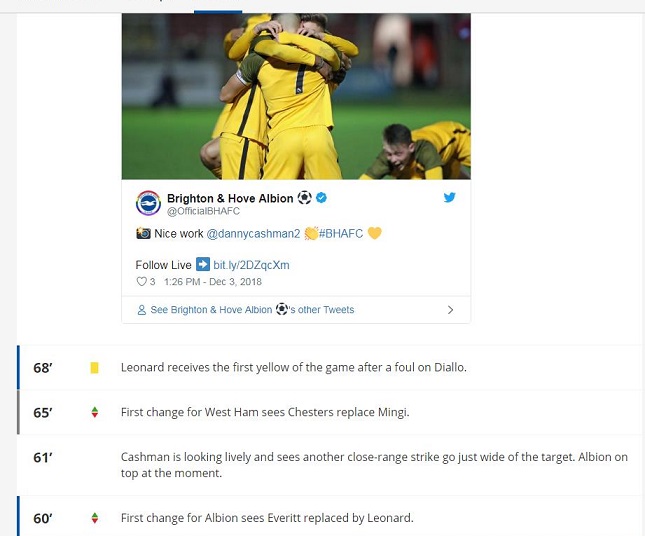This screenshot has height=536, width=645.
Task: Click the substitution arrows icon at 60'
Action: point(95,518)
